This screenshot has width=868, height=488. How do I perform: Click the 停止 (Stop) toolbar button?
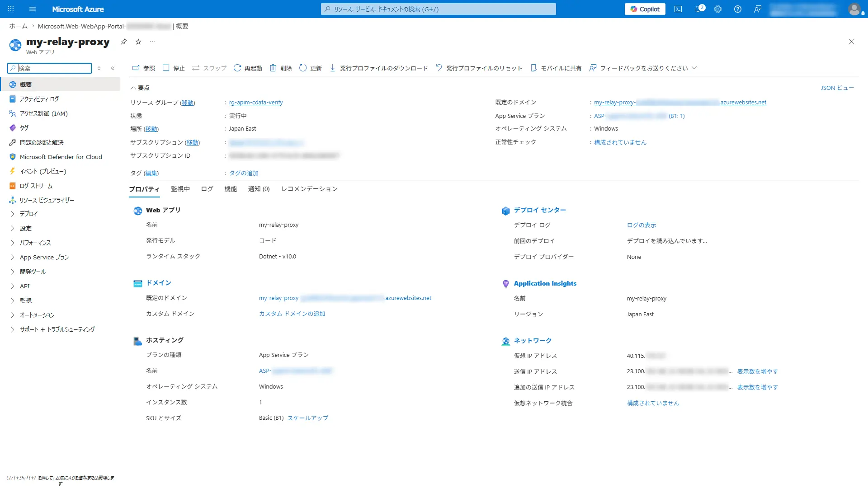[174, 68]
